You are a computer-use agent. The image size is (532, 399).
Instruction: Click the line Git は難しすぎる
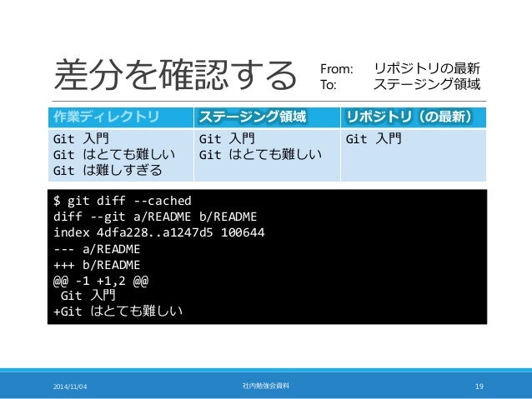pos(108,170)
